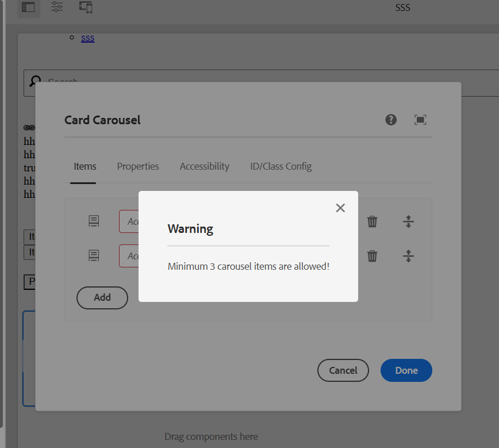
Task: Toggle the side panel icon in top toolbar
Action: tap(28, 7)
